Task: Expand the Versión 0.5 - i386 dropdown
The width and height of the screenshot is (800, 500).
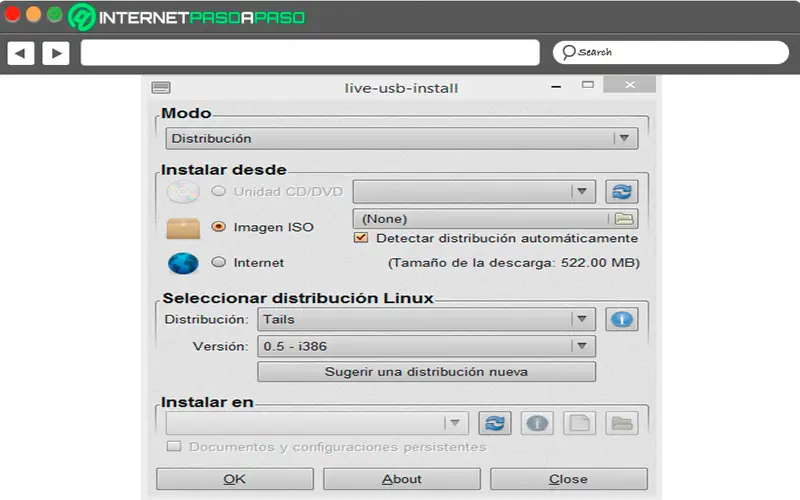Action: pyautogui.click(x=427, y=346)
